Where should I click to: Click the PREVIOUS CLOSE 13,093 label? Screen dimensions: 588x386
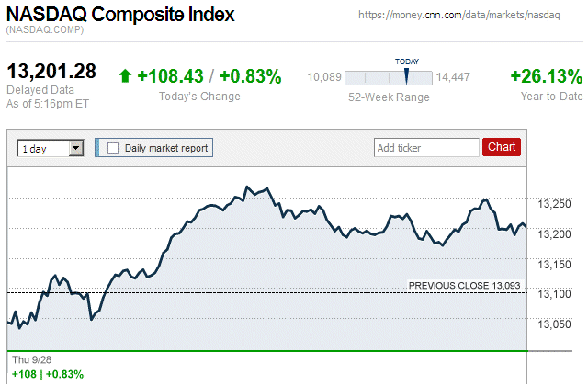tap(466, 286)
